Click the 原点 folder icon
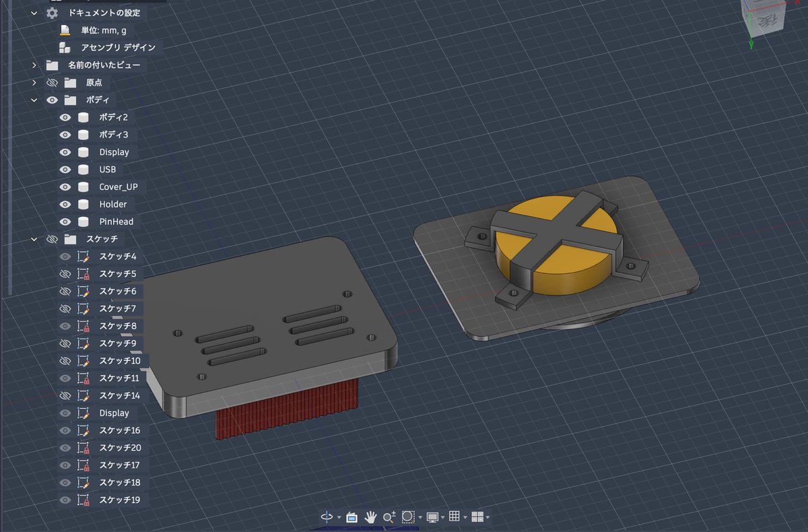 pyautogui.click(x=70, y=83)
